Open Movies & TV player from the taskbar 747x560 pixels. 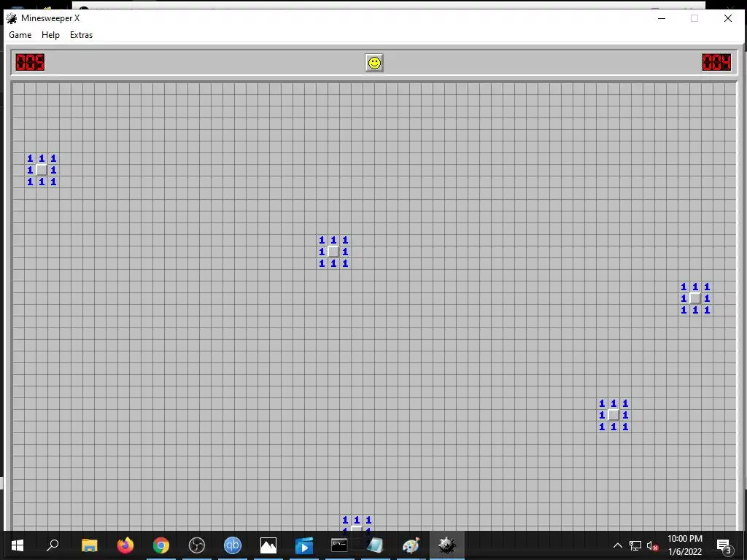pyautogui.click(x=304, y=545)
